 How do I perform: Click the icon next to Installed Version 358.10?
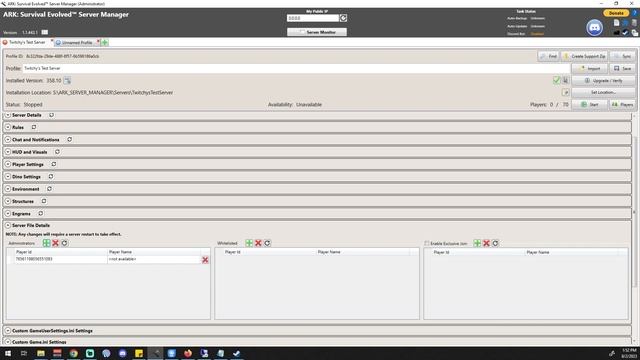(x=67, y=80)
